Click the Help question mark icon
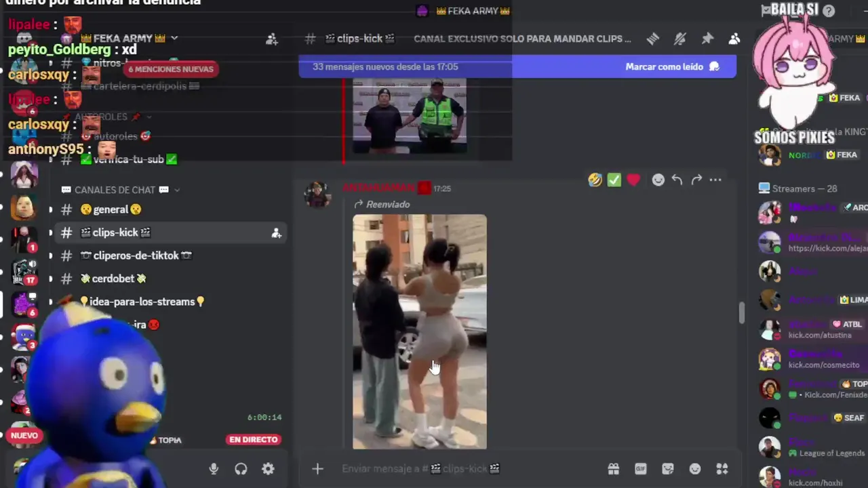The image size is (868, 488). coord(829,10)
